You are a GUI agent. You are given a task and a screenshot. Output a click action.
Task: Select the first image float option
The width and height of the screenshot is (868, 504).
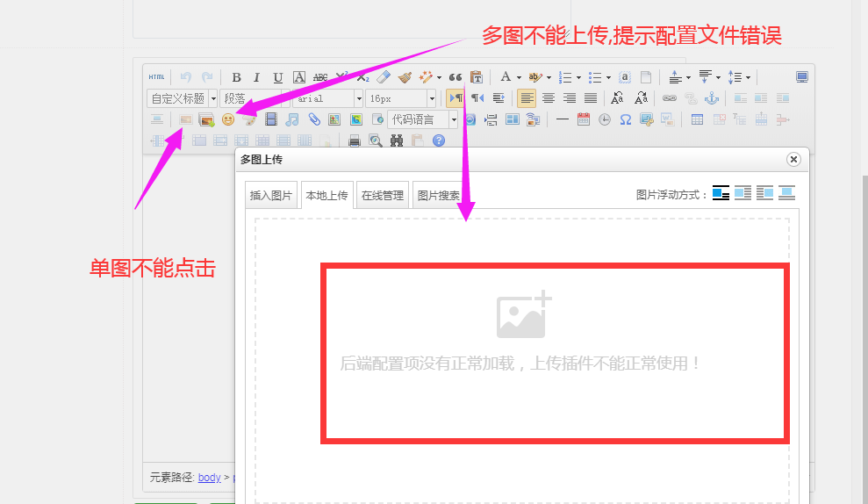721,193
